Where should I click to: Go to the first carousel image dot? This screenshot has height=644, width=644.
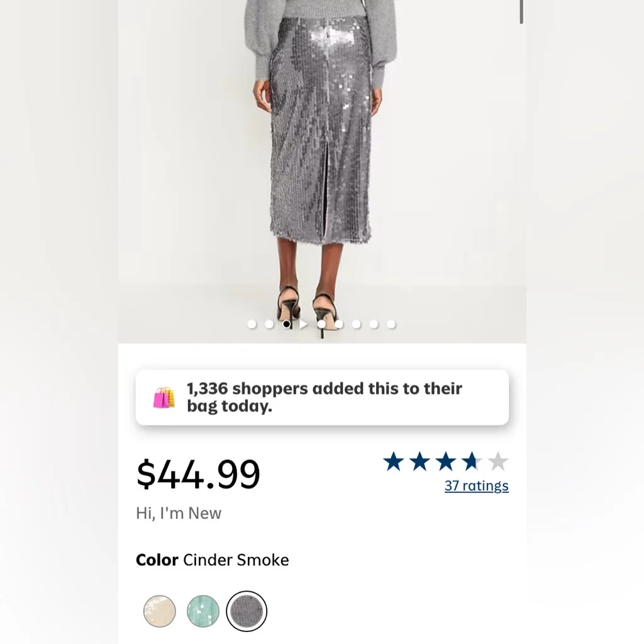[x=252, y=325]
